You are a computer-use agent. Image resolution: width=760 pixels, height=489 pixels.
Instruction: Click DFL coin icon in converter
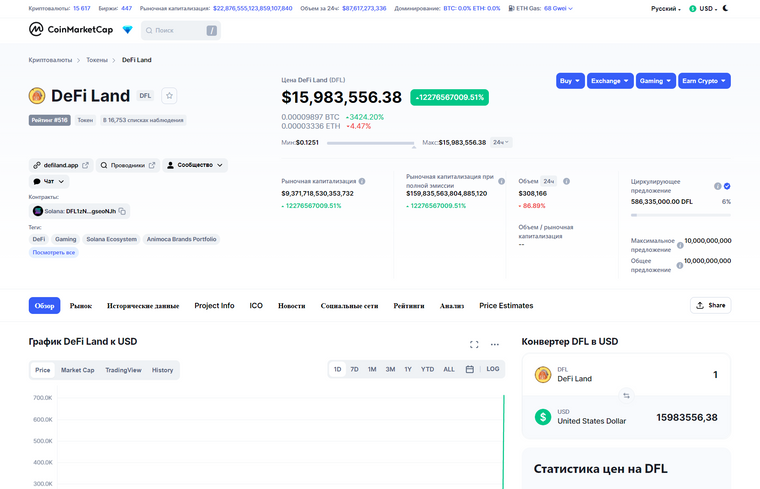(543, 375)
